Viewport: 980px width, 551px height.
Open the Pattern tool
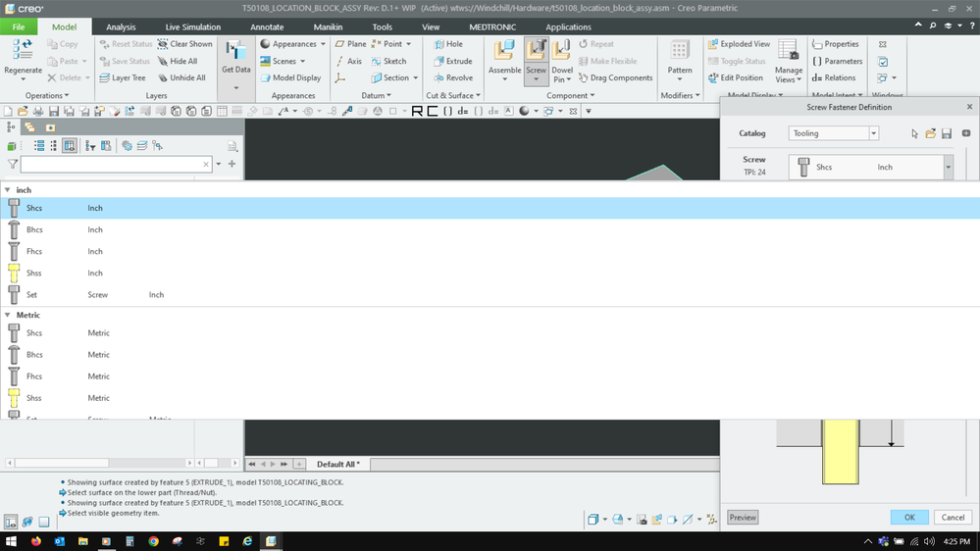click(x=680, y=60)
